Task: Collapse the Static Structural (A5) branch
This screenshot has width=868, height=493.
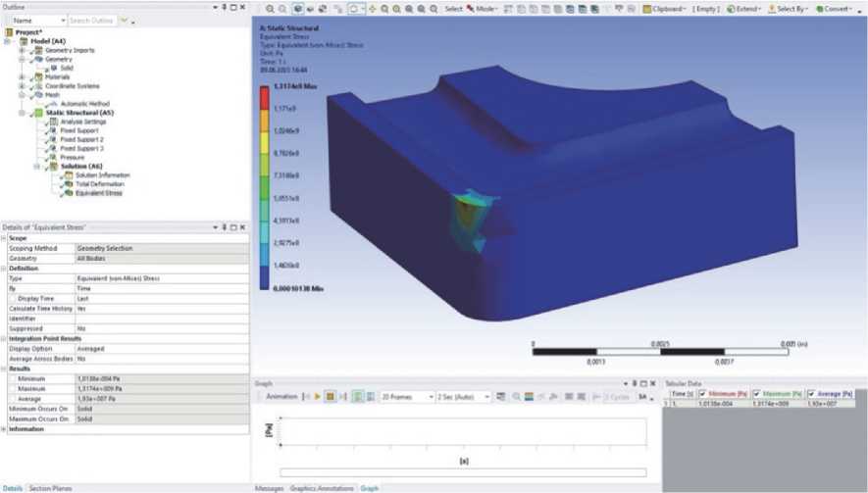Action: coord(23,113)
